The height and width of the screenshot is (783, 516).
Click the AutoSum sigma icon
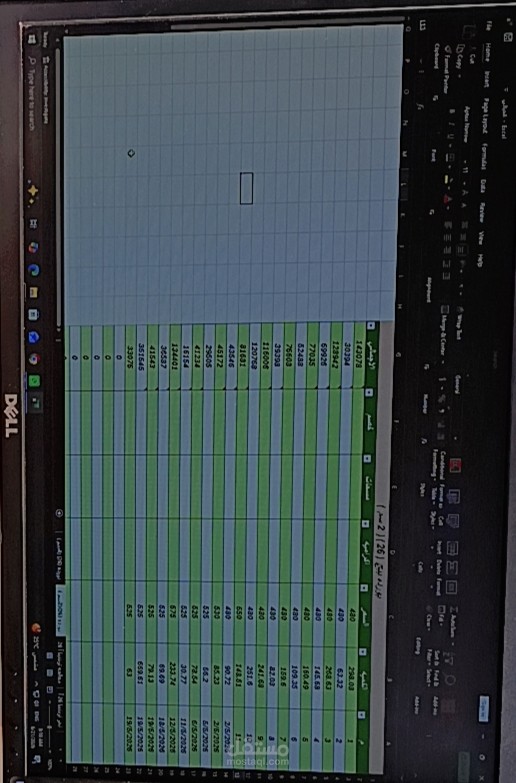tap(454, 610)
